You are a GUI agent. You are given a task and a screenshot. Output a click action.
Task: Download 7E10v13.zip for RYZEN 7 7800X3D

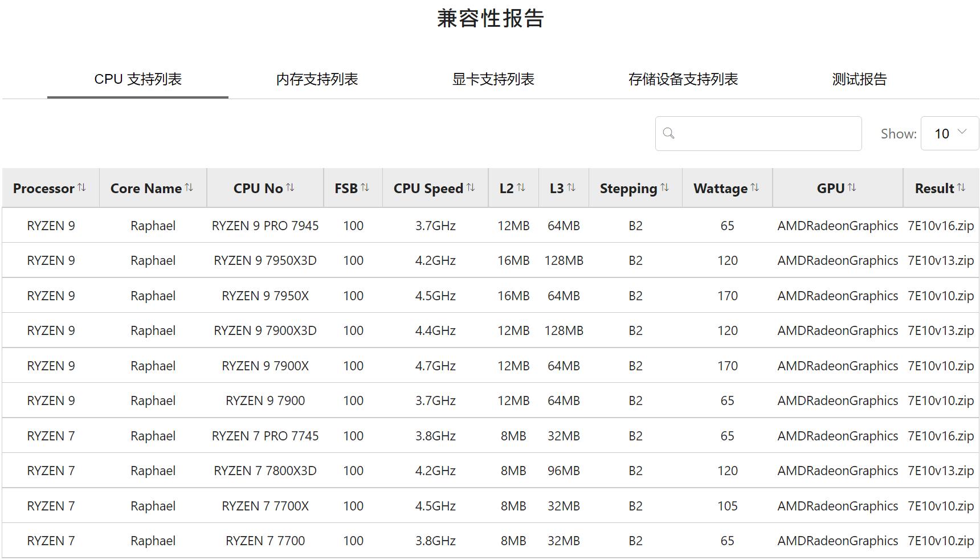tap(941, 470)
